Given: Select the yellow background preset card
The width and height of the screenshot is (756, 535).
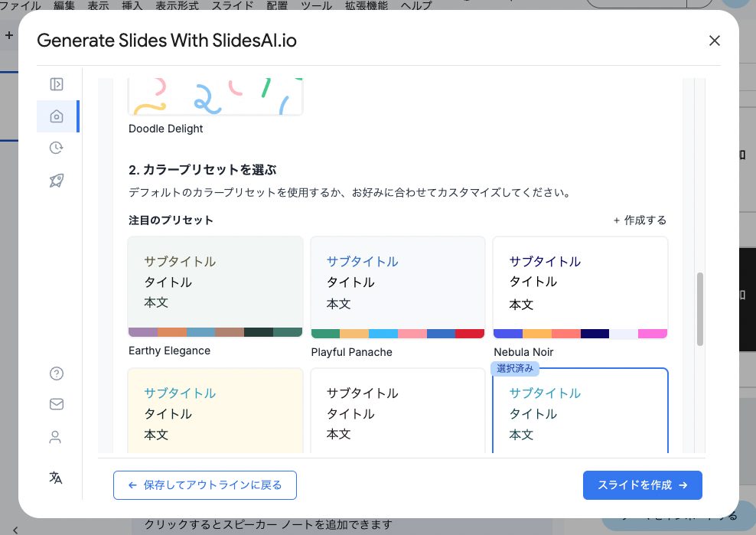Looking at the screenshot, I should (x=215, y=411).
